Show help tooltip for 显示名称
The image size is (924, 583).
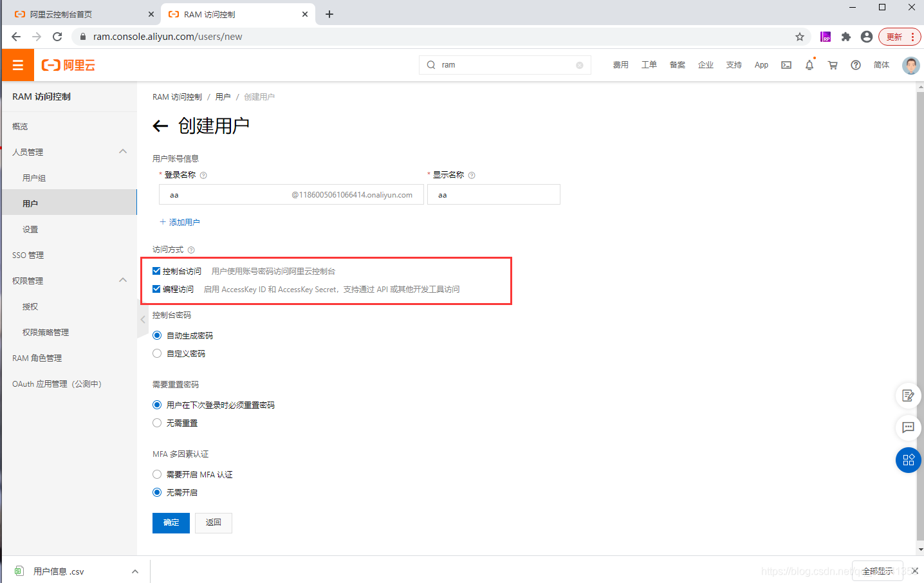[472, 175]
